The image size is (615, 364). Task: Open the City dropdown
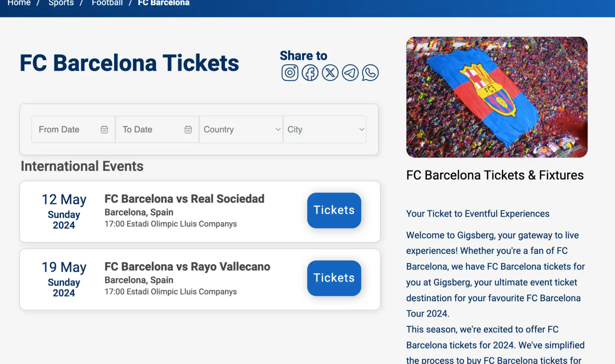(x=325, y=129)
